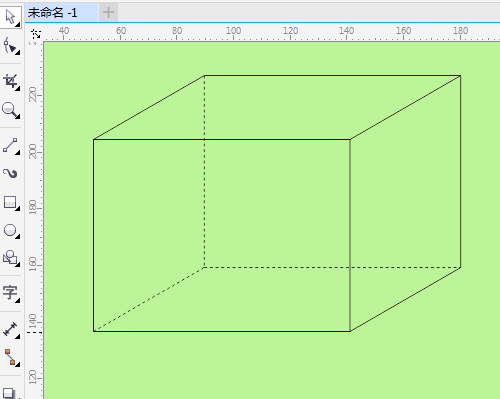Open Pick tool flyout arrow
500x399 pixels.
pyautogui.click(x=18, y=24)
